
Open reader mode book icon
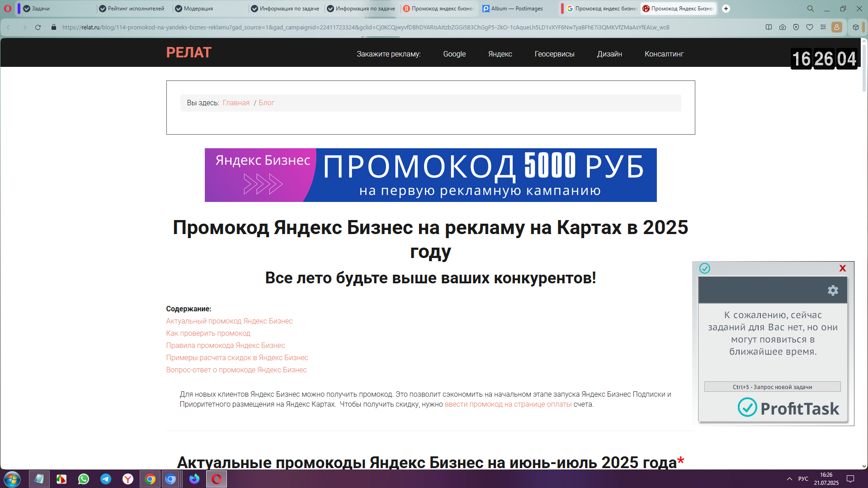click(769, 28)
